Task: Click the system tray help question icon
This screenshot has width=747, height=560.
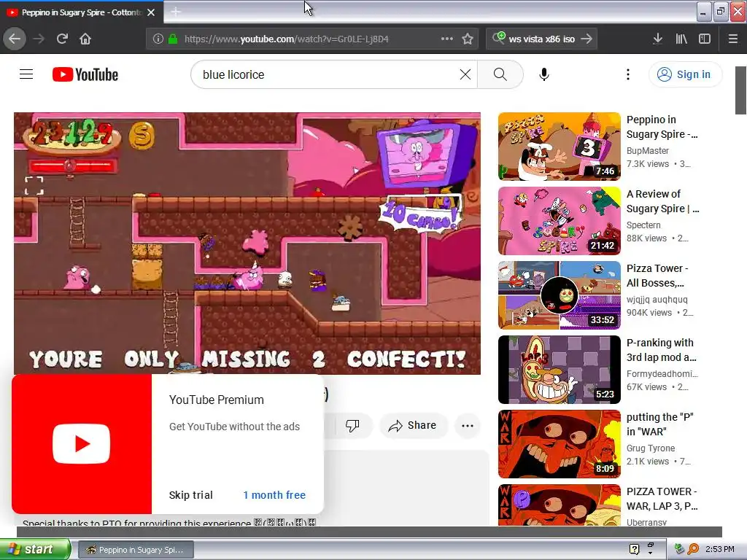Action: [634, 549]
